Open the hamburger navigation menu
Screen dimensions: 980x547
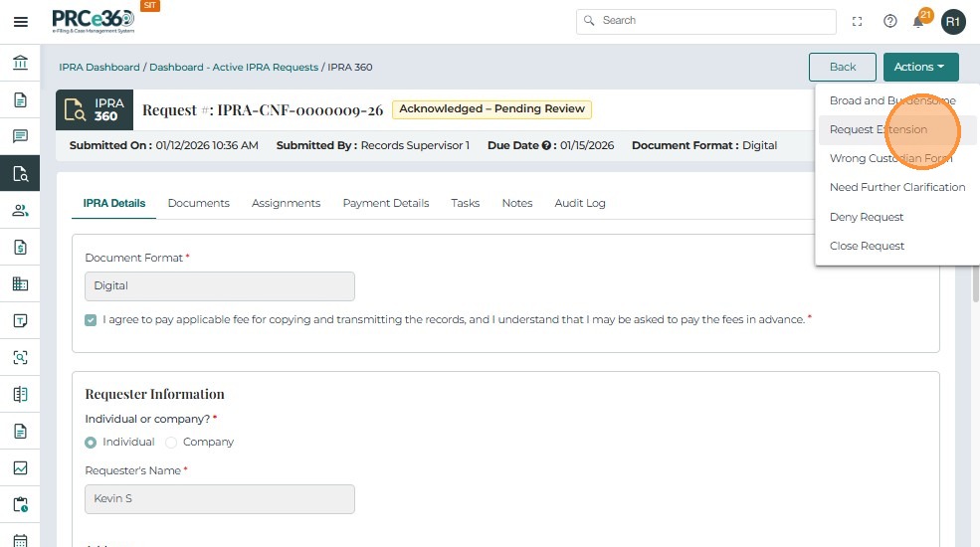click(21, 22)
